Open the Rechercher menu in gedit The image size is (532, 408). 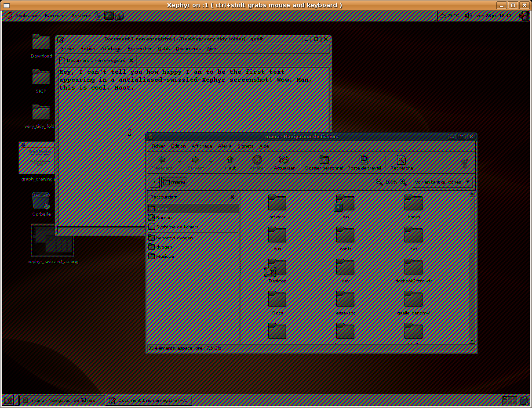(139, 49)
